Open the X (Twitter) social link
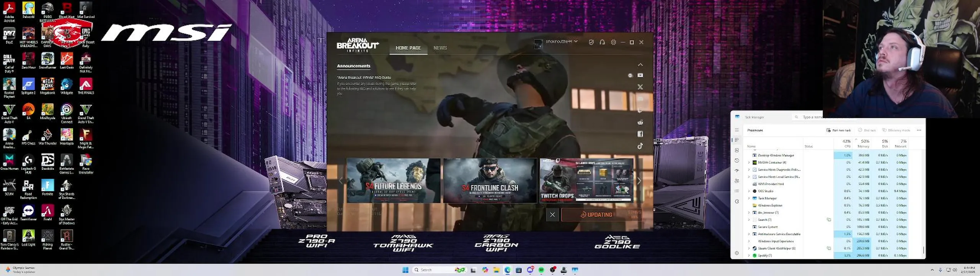The width and height of the screenshot is (980, 276). point(640,87)
